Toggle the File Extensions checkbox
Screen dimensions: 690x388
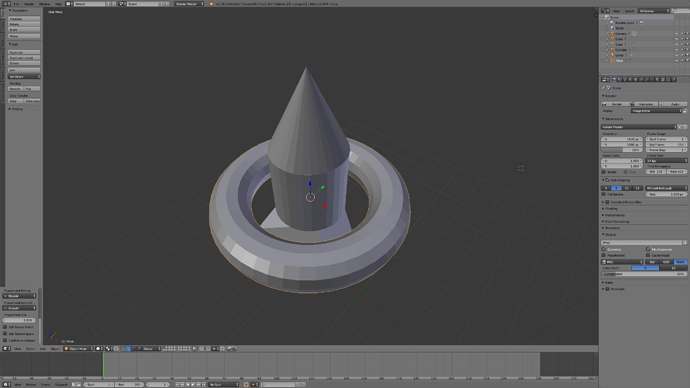pos(648,249)
